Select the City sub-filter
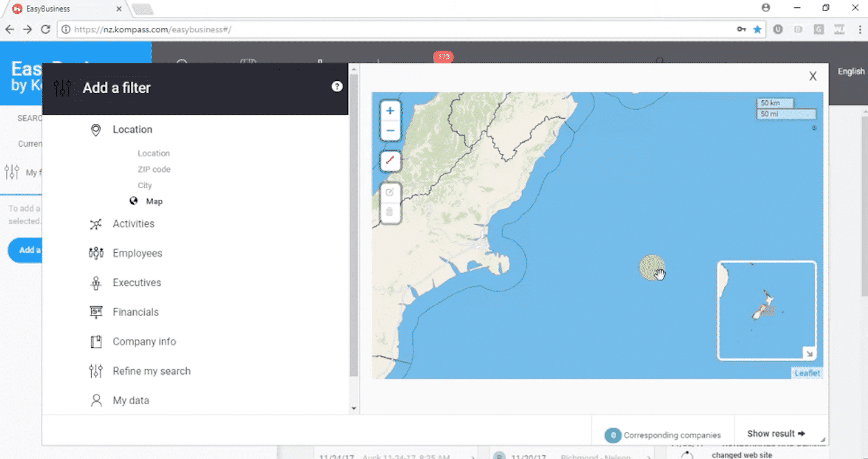The height and width of the screenshot is (459, 868). [145, 185]
